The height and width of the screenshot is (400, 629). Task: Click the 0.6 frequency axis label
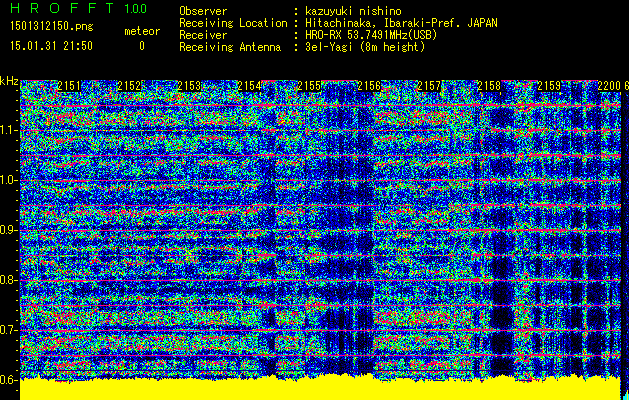pyautogui.click(x=9, y=380)
